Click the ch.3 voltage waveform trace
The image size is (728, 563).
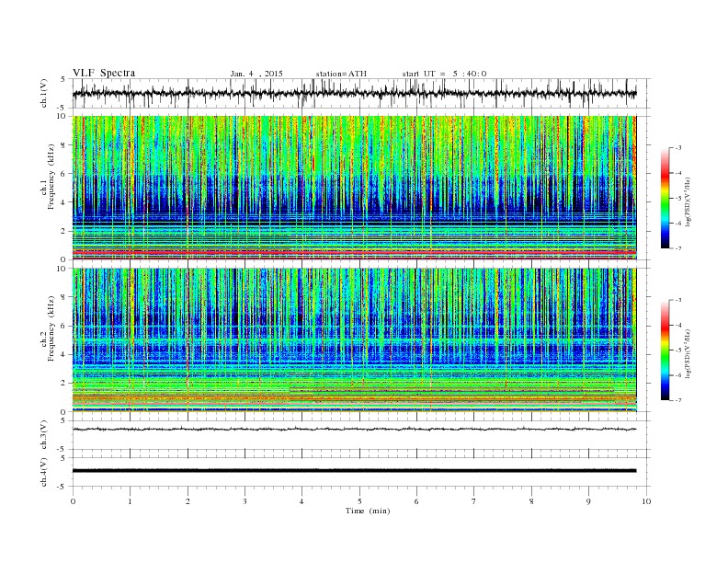tap(355, 429)
